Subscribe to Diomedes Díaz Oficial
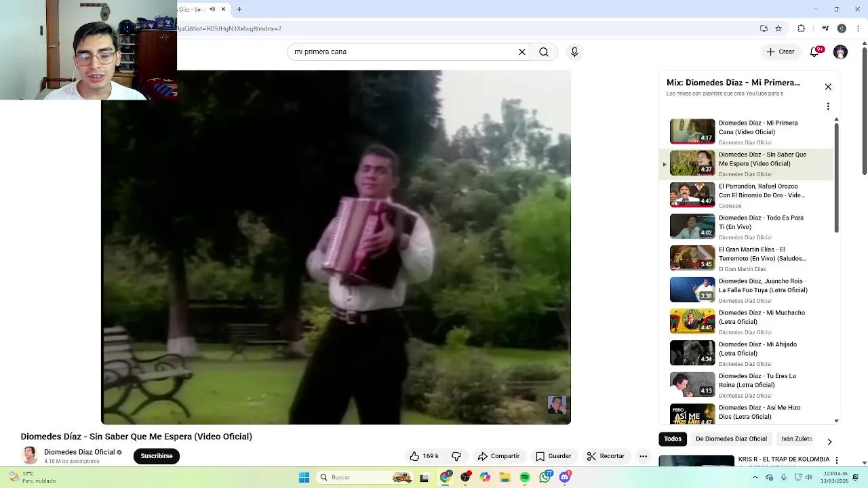Viewport: 868px width, 488px height. (157, 456)
